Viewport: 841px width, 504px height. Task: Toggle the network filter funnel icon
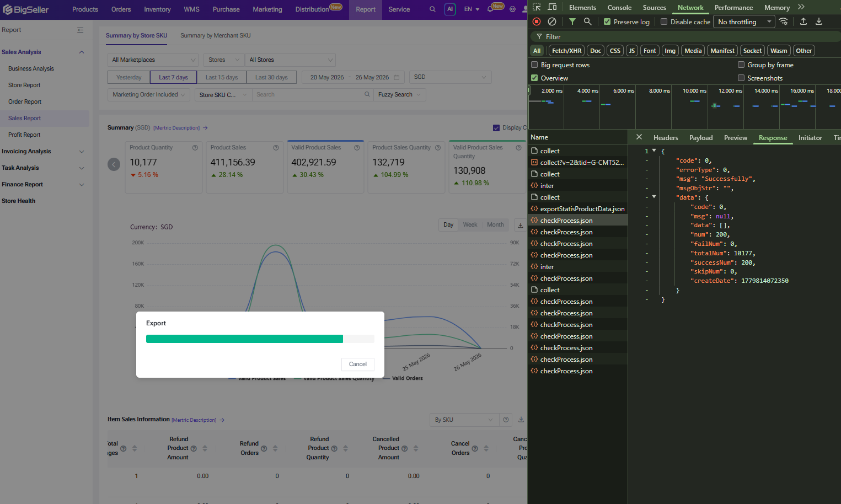(x=572, y=22)
